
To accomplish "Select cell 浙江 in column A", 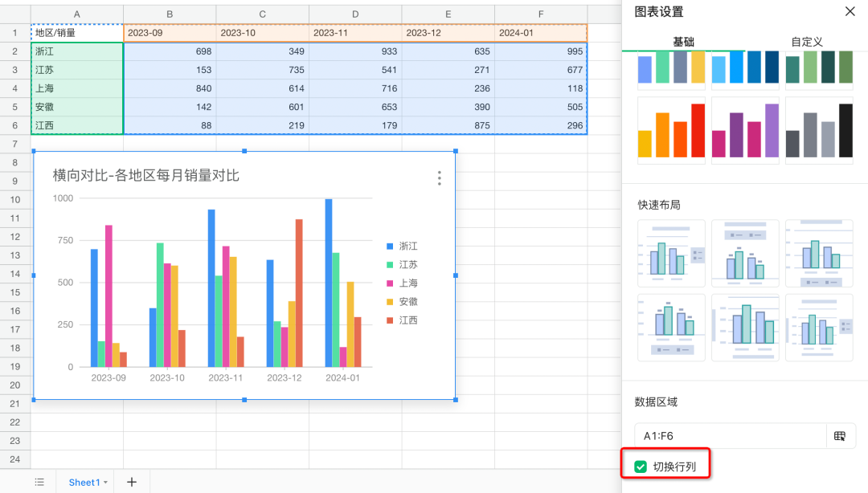I will 77,51.
